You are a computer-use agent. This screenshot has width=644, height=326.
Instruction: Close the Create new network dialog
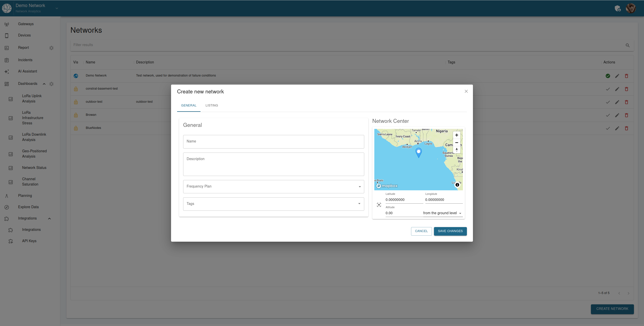coord(466,91)
